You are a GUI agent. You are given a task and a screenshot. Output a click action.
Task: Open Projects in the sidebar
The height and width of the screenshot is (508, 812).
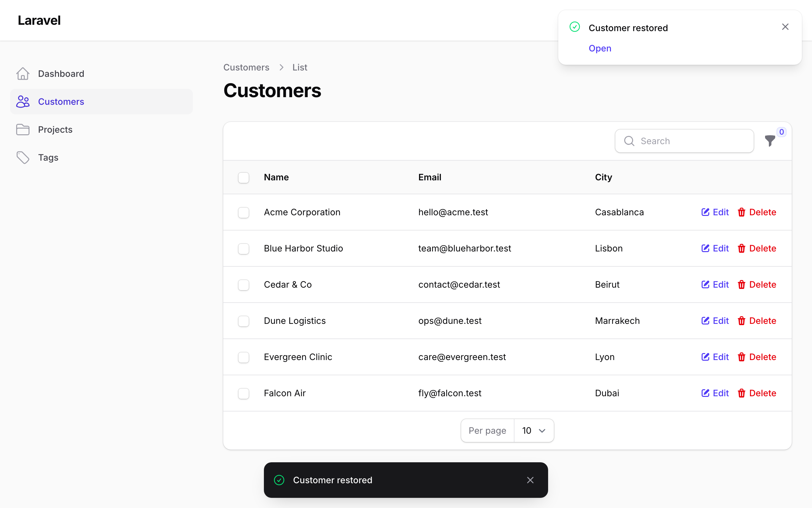pyautogui.click(x=101, y=129)
